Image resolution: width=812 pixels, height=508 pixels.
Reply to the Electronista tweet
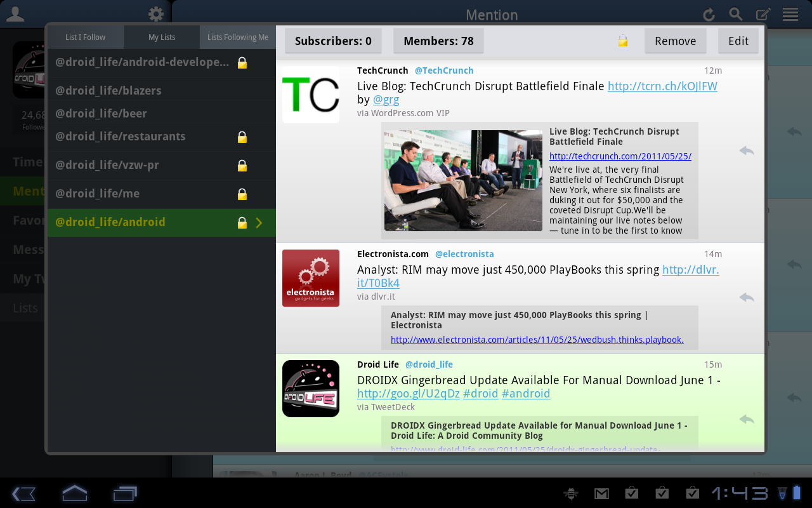click(747, 297)
